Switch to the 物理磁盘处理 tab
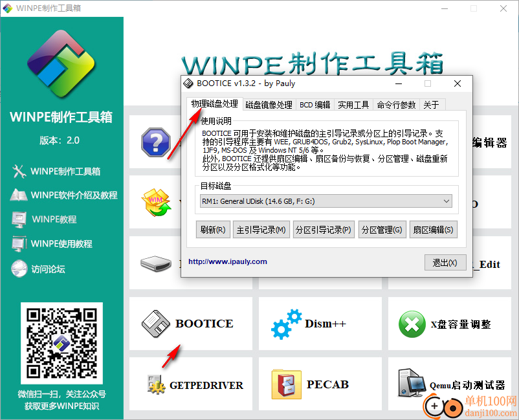Viewport: 519px width, 420px height. click(214, 104)
